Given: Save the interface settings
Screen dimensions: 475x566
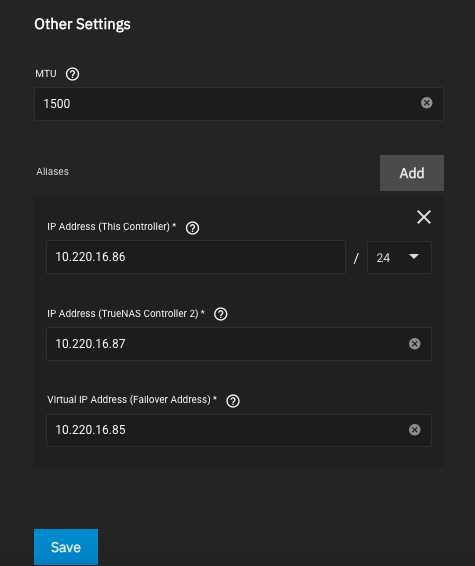Looking at the screenshot, I should pyautogui.click(x=66, y=547).
